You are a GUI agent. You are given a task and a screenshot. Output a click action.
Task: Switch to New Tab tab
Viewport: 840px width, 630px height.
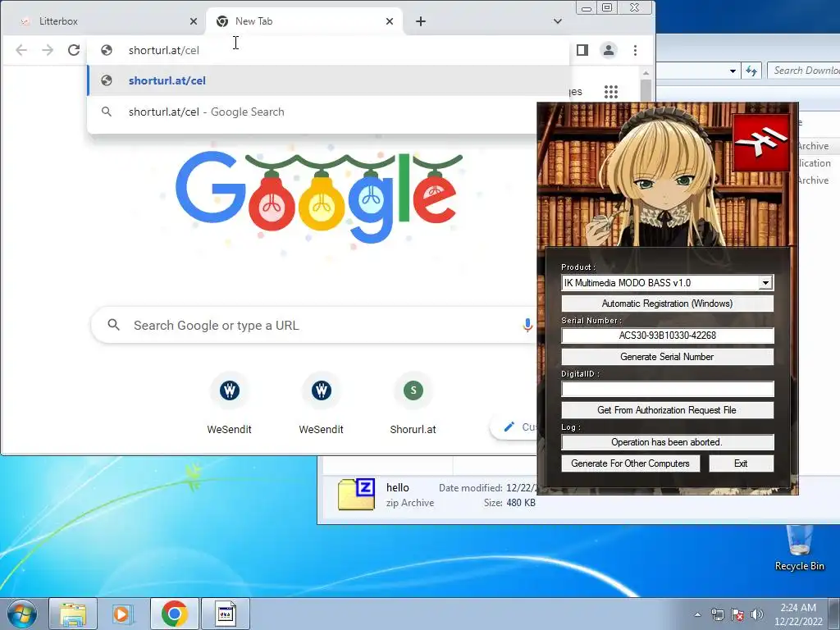pyautogui.click(x=304, y=21)
